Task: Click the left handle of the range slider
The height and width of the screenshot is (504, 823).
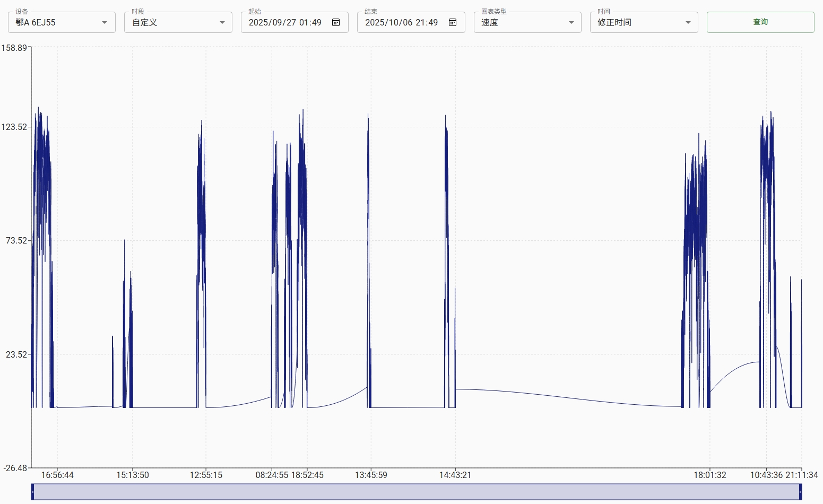Action: 32,492
